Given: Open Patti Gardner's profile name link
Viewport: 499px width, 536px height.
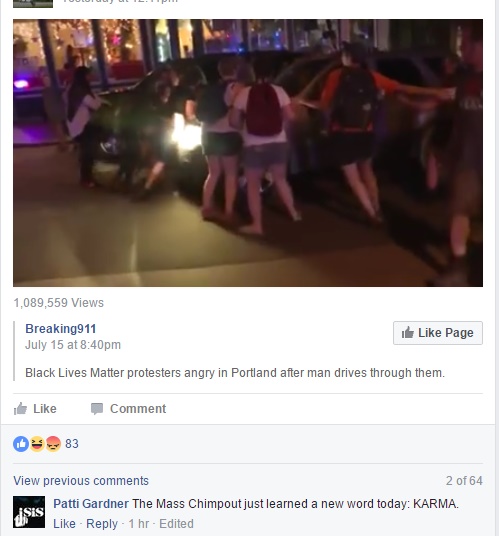Looking at the screenshot, I should tap(91, 504).
